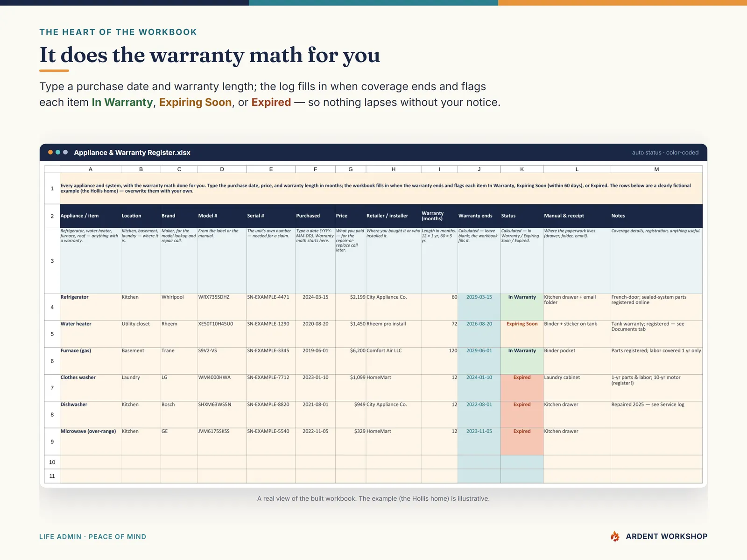Click the 'Status' header cell

pyautogui.click(x=522, y=216)
